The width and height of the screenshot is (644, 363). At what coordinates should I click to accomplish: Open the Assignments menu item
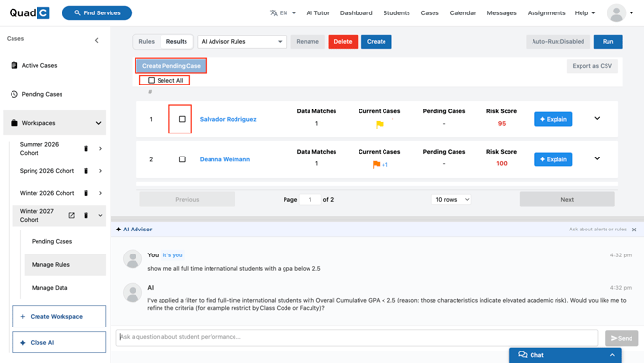point(546,13)
